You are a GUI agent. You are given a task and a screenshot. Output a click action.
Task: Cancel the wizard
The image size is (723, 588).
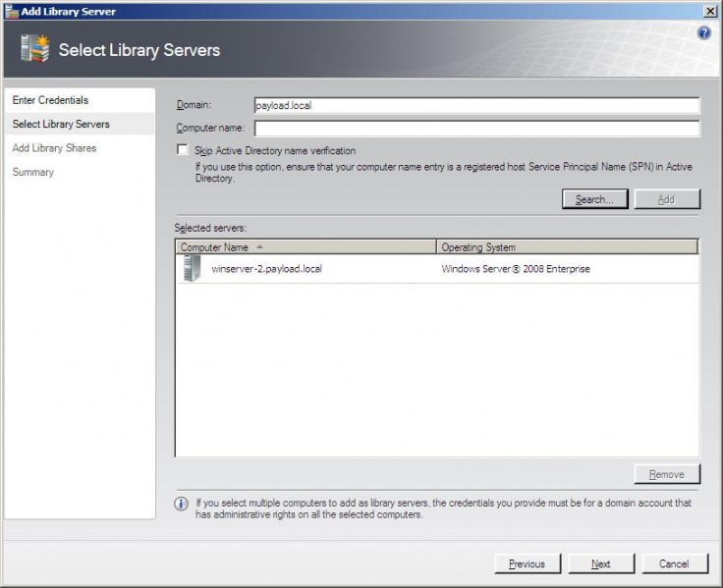[674, 563]
